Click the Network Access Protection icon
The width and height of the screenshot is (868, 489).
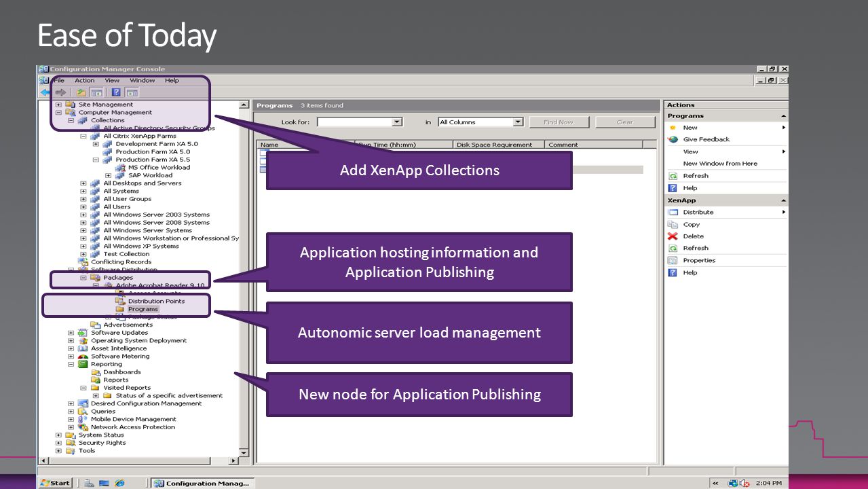coord(83,427)
